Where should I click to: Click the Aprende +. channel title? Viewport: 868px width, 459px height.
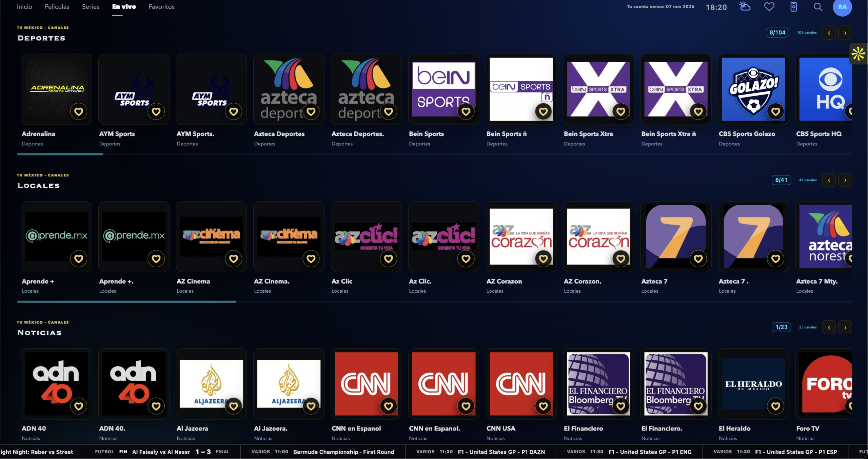[x=116, y=281]
